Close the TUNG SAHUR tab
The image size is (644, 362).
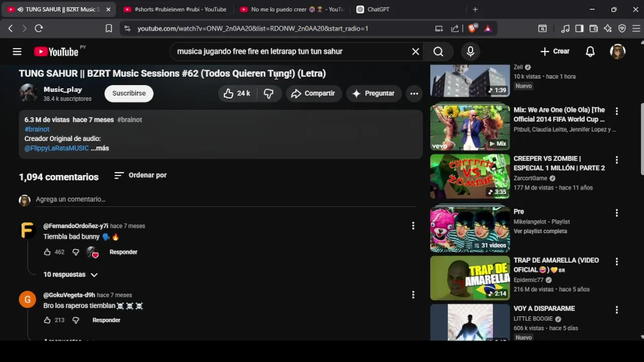108,10
